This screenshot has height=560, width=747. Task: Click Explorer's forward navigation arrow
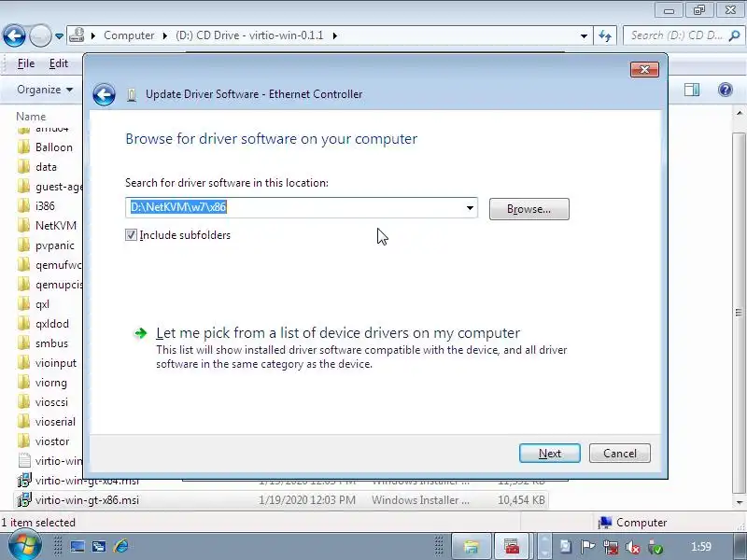click(40, 35)
